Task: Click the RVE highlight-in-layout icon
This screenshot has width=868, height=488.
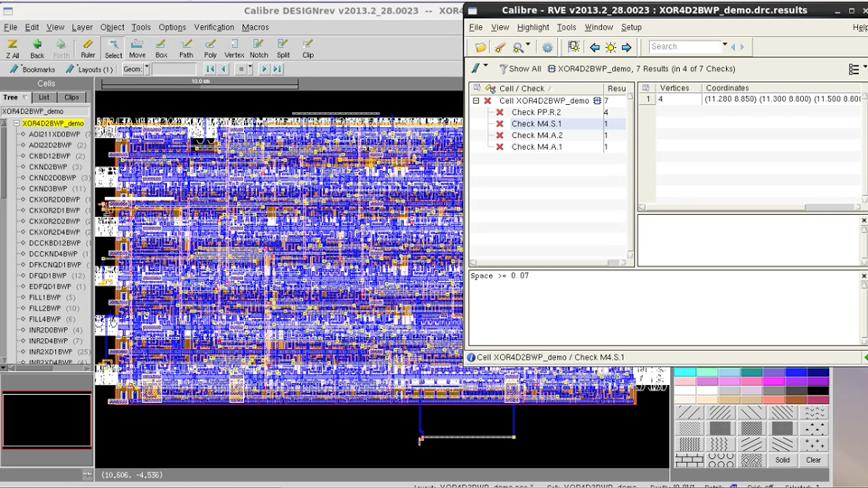Action: coord(573,47)
